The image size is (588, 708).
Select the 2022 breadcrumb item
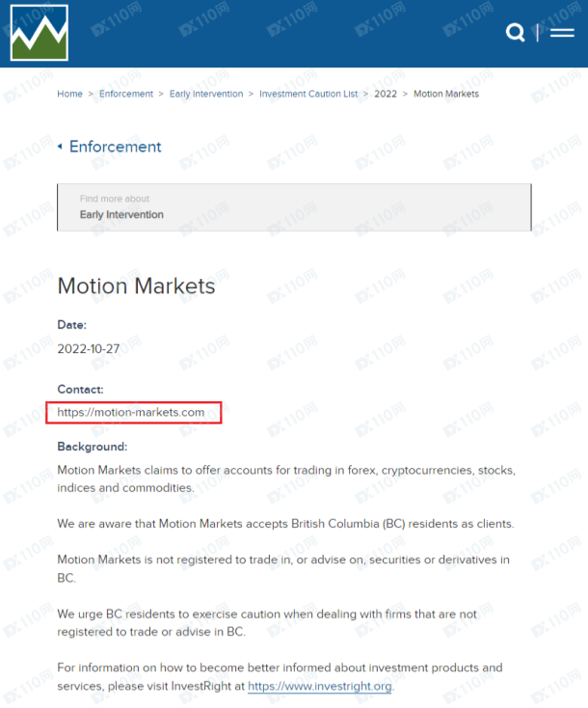(x=386, y=94)
